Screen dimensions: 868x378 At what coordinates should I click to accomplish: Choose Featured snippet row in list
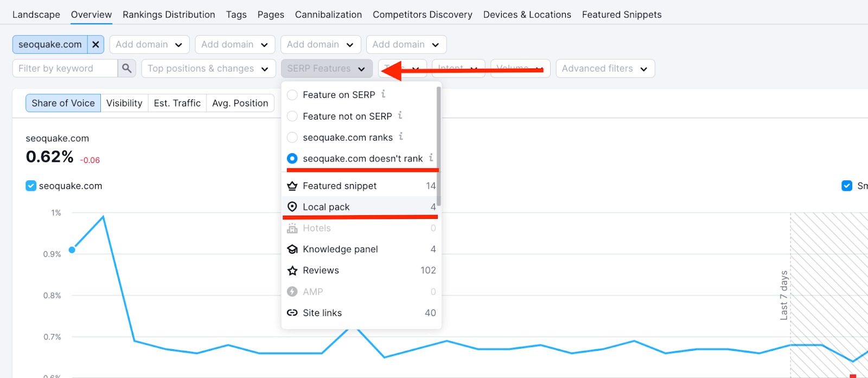point(361,186)
